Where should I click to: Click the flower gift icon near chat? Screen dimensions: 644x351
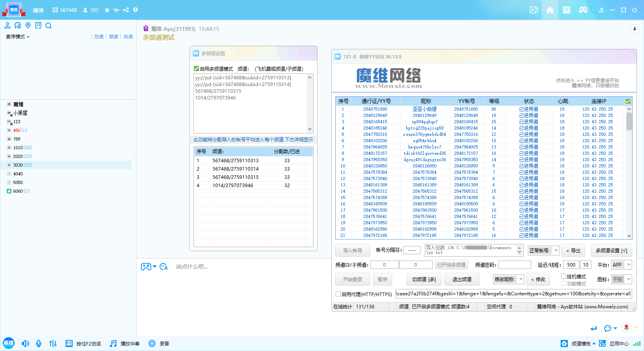point(626,327)
